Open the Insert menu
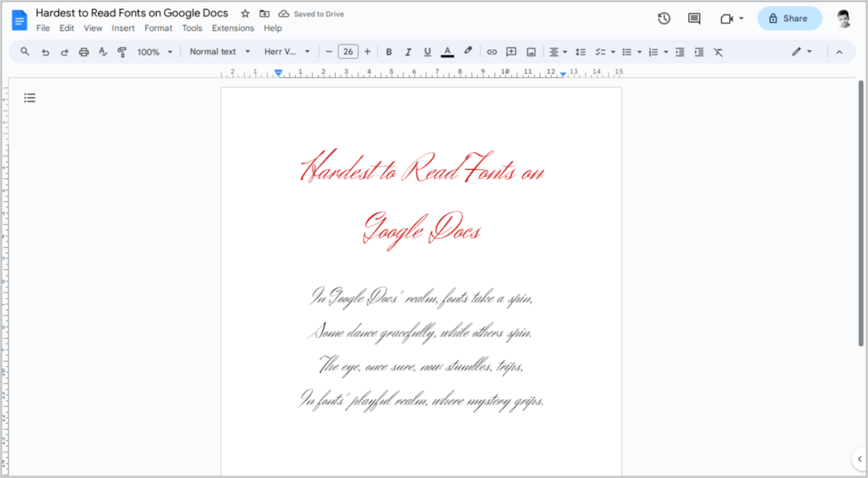 click(x=123, y=28)
